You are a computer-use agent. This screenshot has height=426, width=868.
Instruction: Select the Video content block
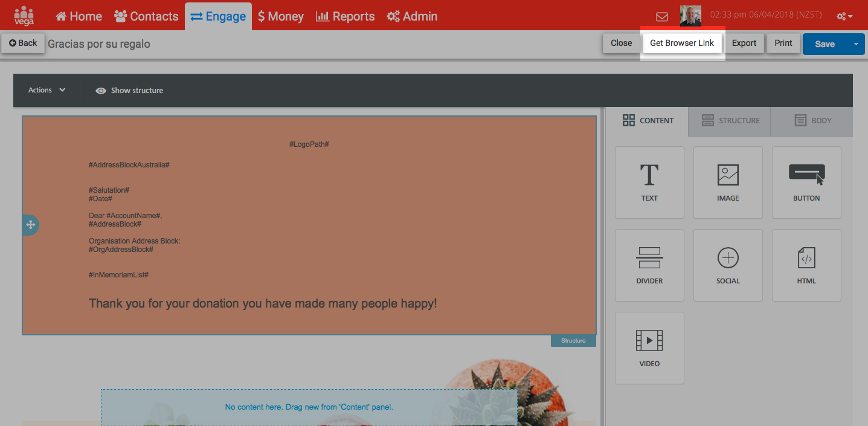click(649, 348)
